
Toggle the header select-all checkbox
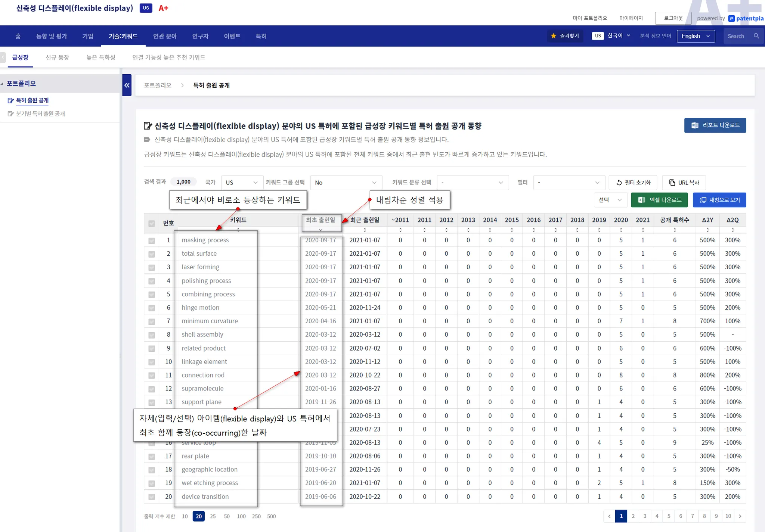pyautogui.click(x=152, y=223)
